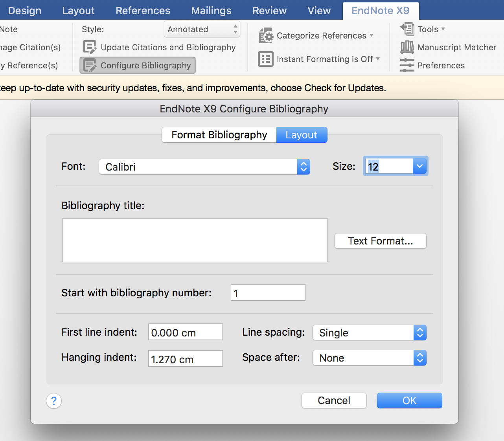Click the dialog help question mark

tap(54, 401)
